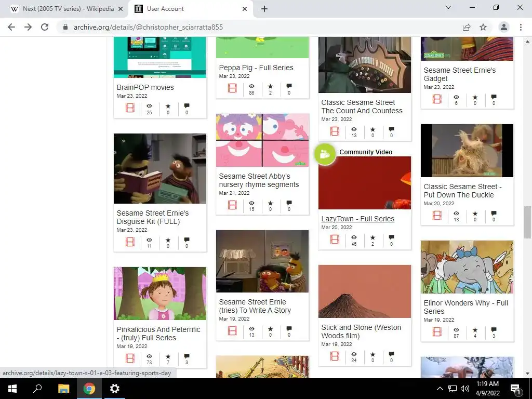Click comment icon on Ernie To Write A Story
This screenshot has height=399, width=532.
[x=289, y=329]
